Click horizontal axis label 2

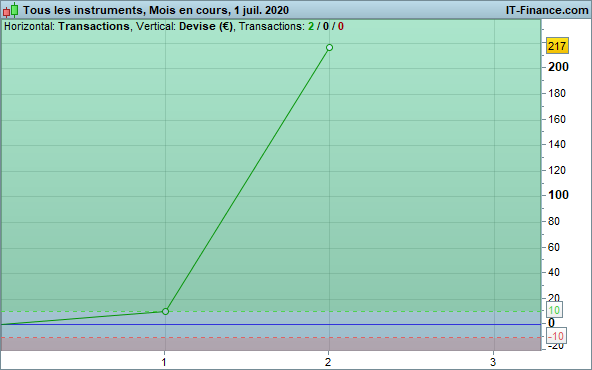(x=328, y=362)
